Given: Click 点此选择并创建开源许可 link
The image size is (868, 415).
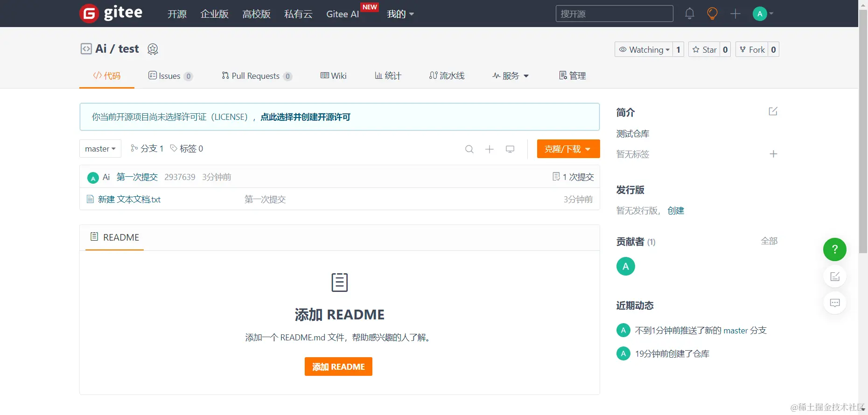Looking at the screenshot, I should click(x=305, y=117).
